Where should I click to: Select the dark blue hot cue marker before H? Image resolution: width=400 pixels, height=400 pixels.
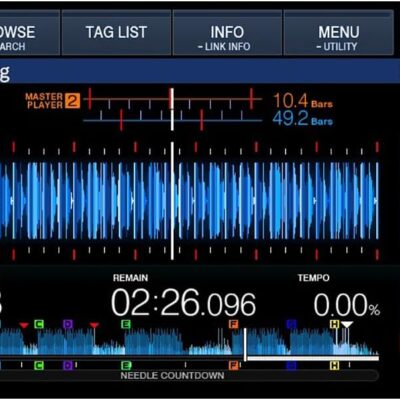pyautogui.click(x=291, y=324)
